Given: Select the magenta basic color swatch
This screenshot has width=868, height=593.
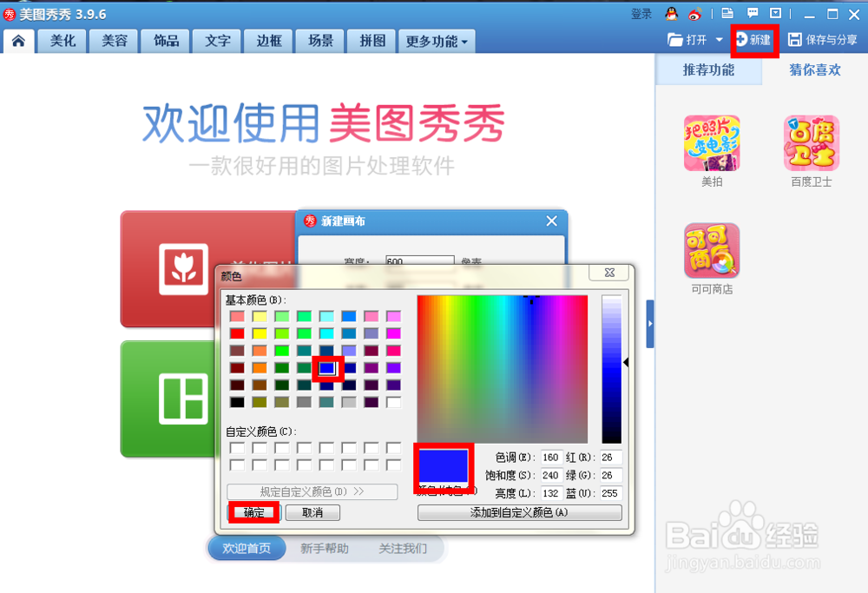Looking at the screenshot, I should (393, 333).
